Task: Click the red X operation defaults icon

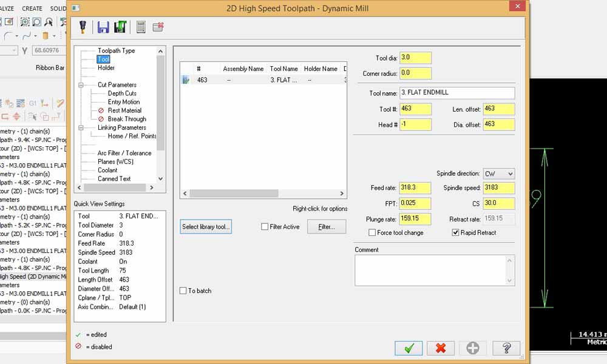Action: coord(158,27)
